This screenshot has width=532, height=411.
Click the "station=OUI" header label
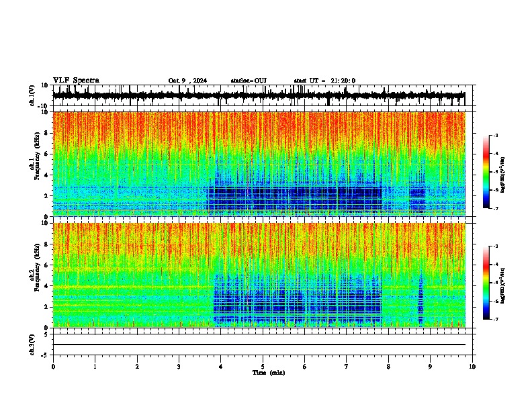[249, 81]
